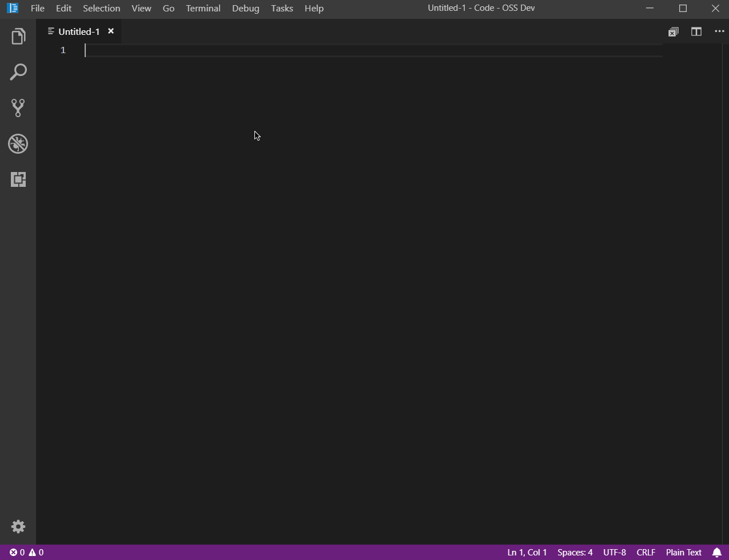The image size is (729, 560).
Task: Open the File menu
Action: point(37,8)
